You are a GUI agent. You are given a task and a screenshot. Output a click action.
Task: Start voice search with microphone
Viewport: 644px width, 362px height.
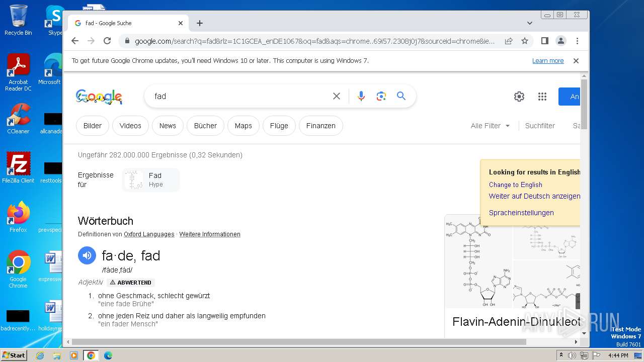pos(361,96)
